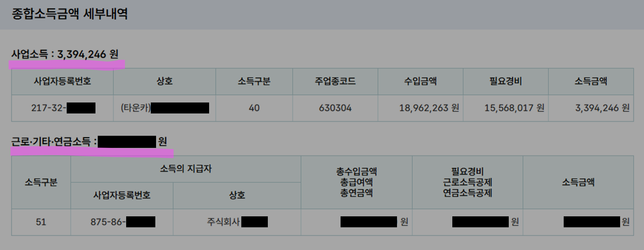Click the industry code 630304 cell
This screenshot has width=644, height=250.
coord(335,108)
